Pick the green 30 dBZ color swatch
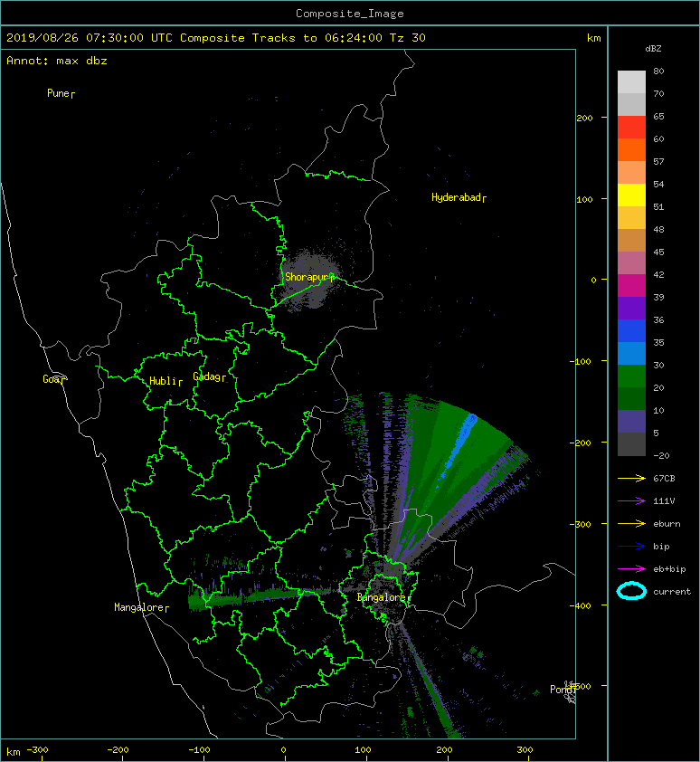Screen dimensions: 700x762 631,376
